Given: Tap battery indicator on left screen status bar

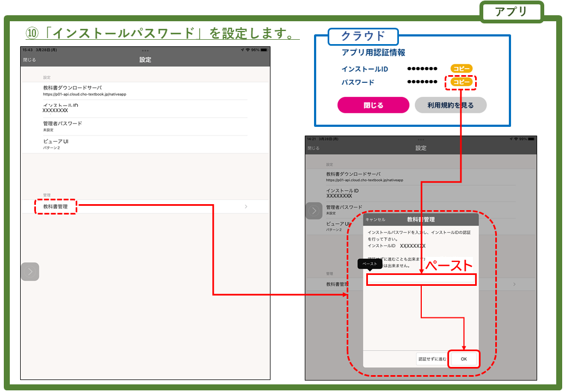Looking at the screenshot, I should pyautogui.click(x=264, y=50).
